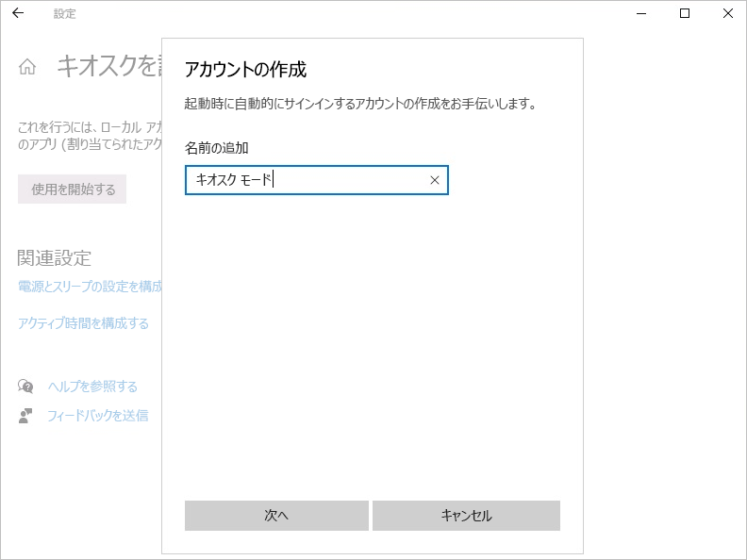Open アクティブ時間を構成する link
The height and width of the screenshot is (560, 747).
click(x=83, y=323)
